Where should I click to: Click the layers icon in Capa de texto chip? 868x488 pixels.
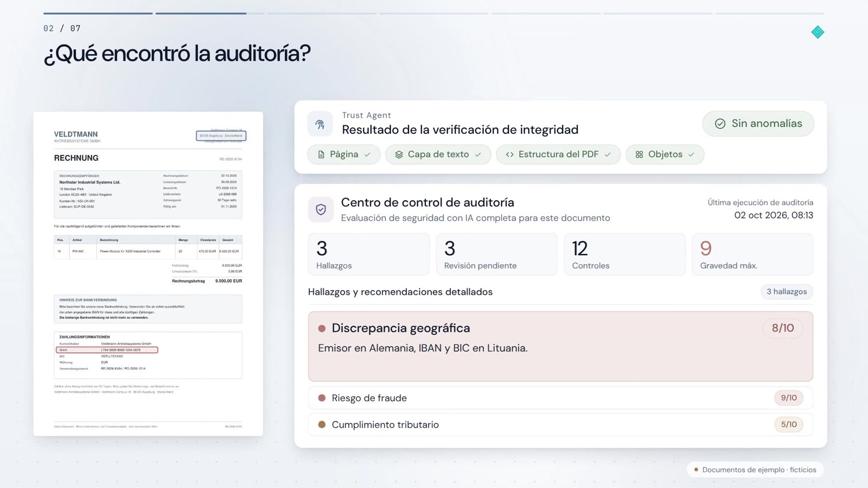[399, 155]
